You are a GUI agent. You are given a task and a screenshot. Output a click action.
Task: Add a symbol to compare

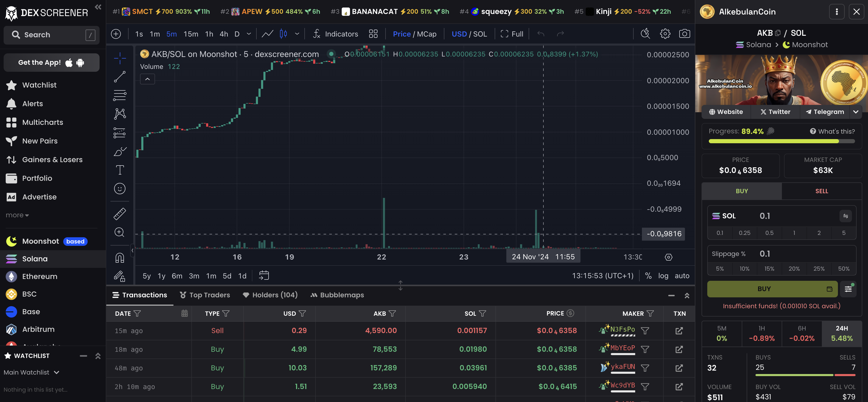pyautogui.click(x=116, y=34)
